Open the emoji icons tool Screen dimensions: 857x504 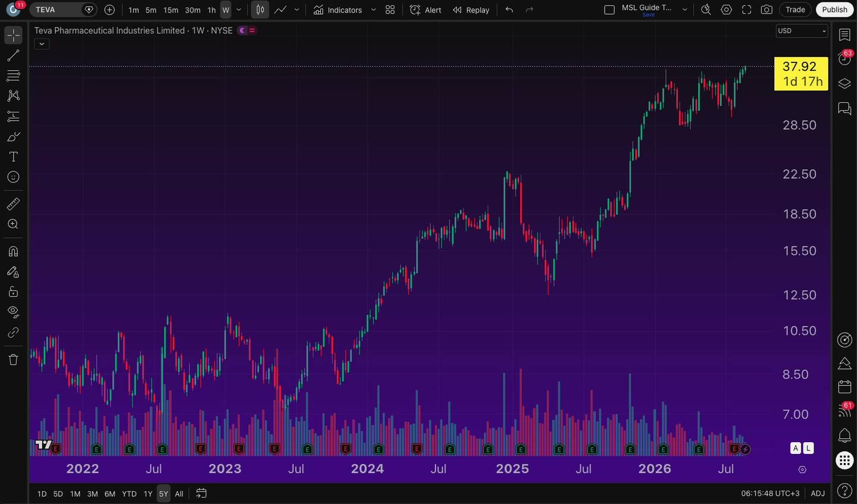click(13, 177)
